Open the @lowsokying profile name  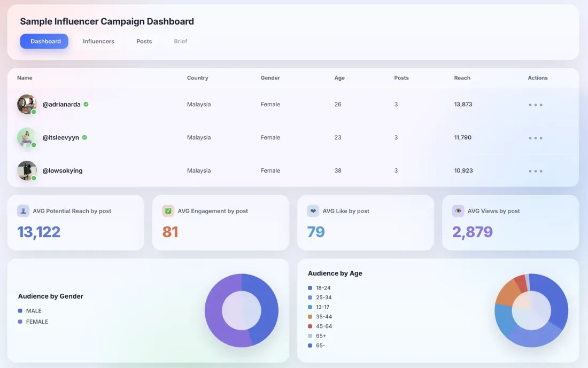pyautogui.click(x=63, y=170)
